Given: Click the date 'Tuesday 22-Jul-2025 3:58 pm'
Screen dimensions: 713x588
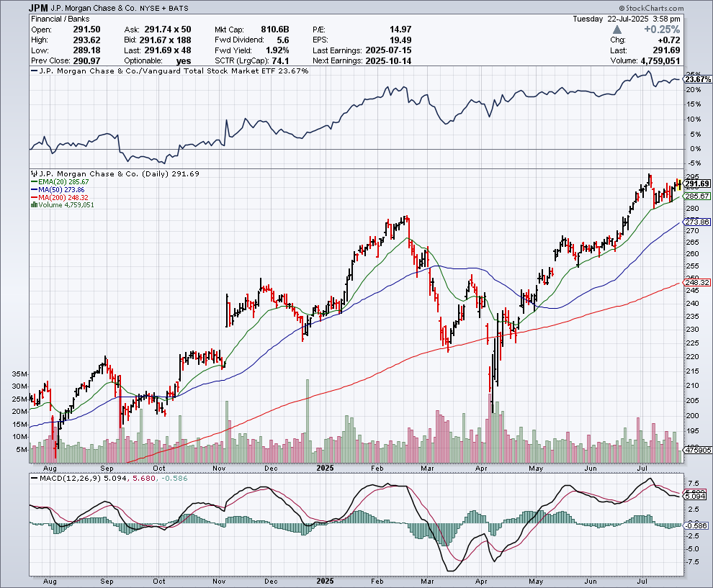Looking at the screenshot, I should click(x=626, y=19).
